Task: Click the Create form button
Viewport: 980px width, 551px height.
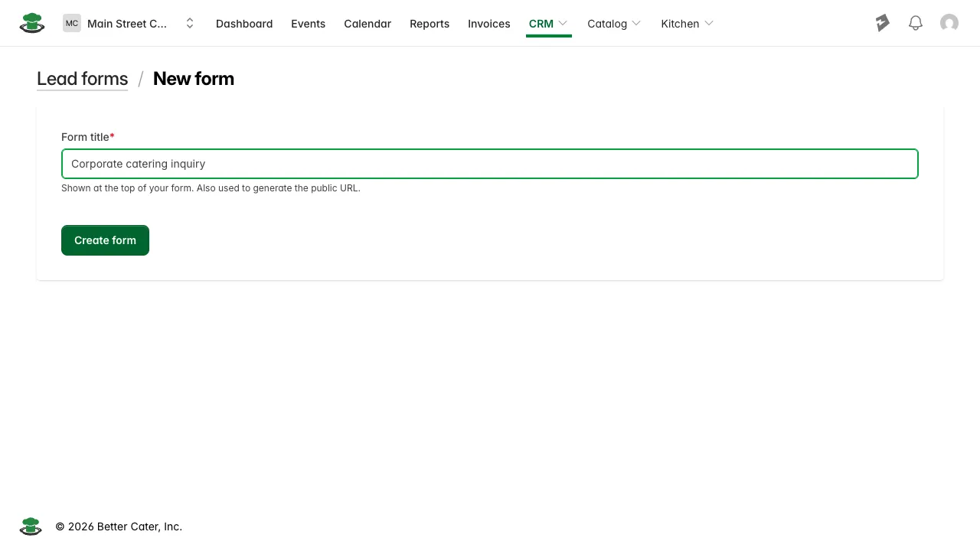Action: tap(105, 240)
